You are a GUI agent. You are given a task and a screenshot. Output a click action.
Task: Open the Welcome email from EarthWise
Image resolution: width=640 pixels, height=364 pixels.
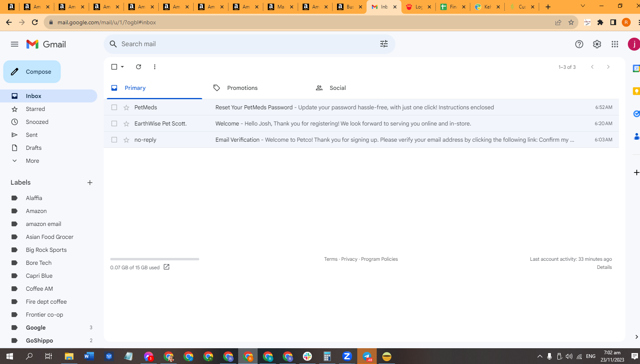pyautogui.click(x=361, y=123)
